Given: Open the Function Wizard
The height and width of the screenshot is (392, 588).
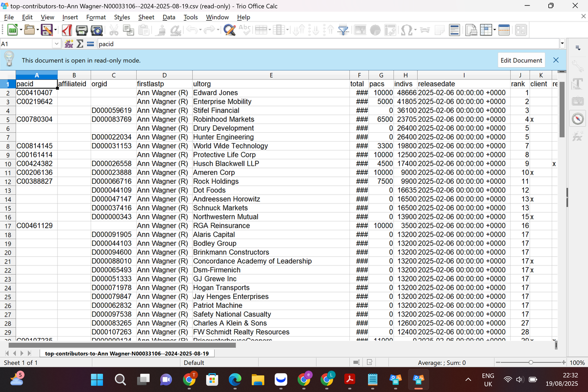Looking at the screenshot, I should pos(70,44).
